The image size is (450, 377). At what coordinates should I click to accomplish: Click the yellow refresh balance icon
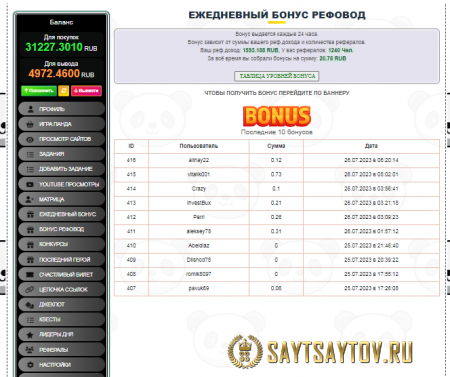[x=63, y=91]
